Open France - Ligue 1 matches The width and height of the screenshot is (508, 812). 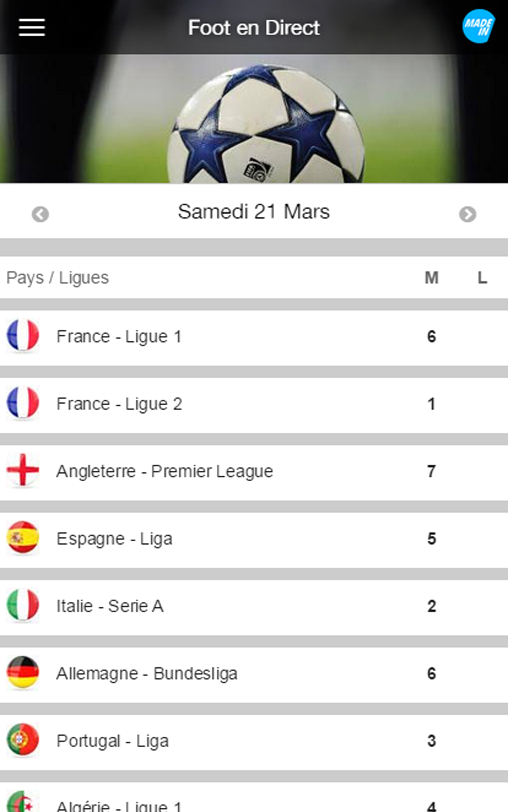click(x=119, y=337)
